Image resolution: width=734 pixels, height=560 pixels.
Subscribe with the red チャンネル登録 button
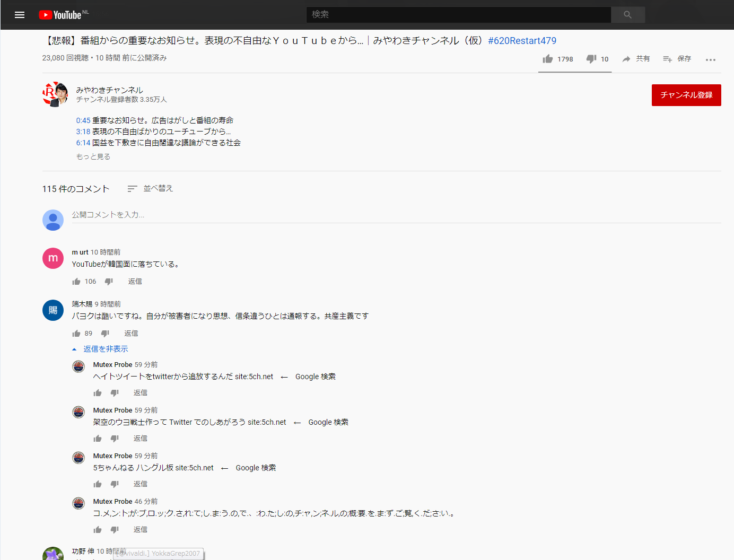[x=686, y=95]
